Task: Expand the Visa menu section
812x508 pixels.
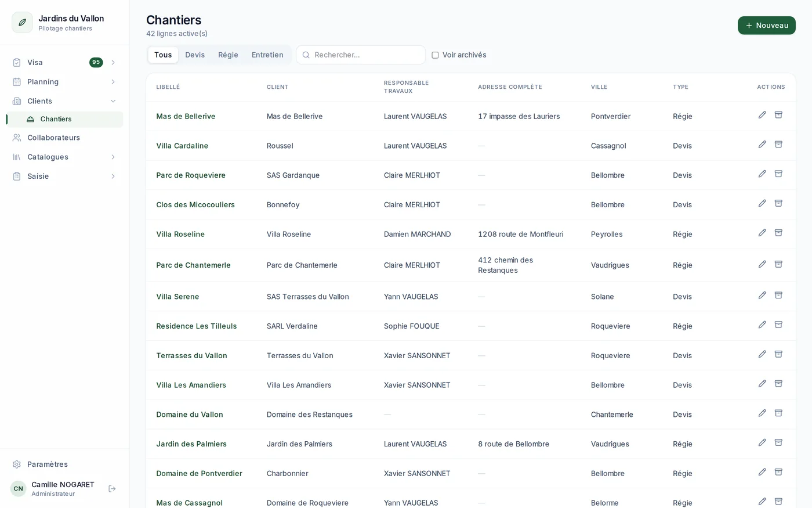Action: (x=113, y=63)
